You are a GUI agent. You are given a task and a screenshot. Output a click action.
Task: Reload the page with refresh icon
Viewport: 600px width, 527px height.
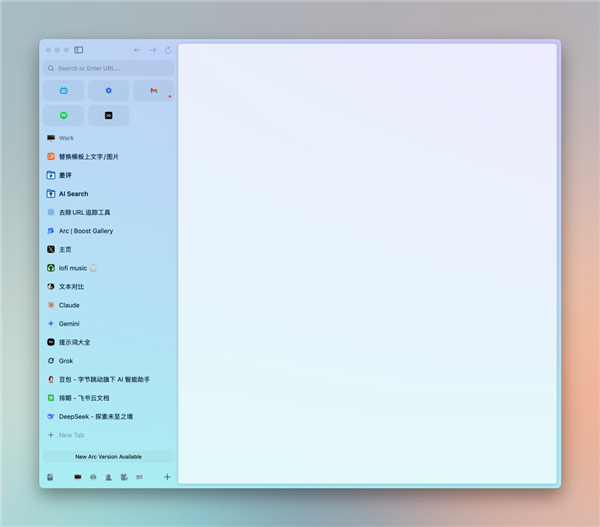[x=168, y=50]
